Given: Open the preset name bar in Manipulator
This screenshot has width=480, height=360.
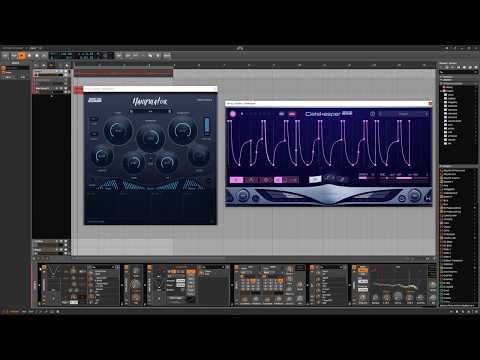Looking at the screenshot, I should tap(150, 111).
